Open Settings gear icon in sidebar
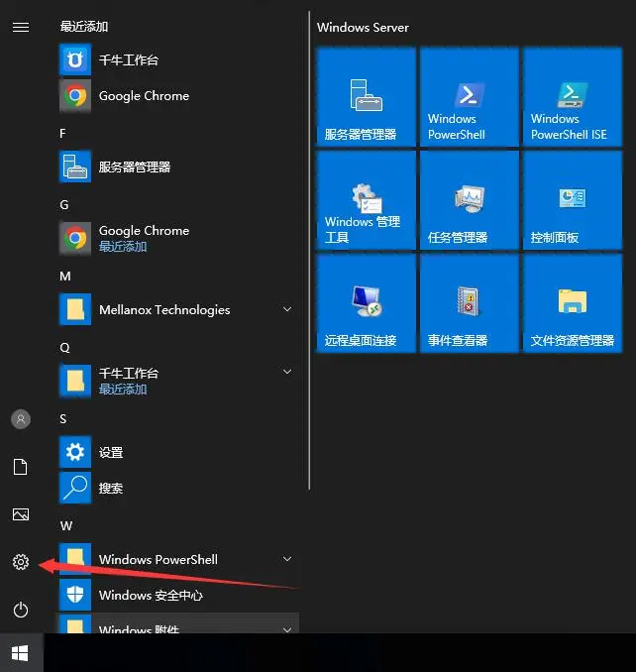The image size is (636, 672). pos(20,562)
